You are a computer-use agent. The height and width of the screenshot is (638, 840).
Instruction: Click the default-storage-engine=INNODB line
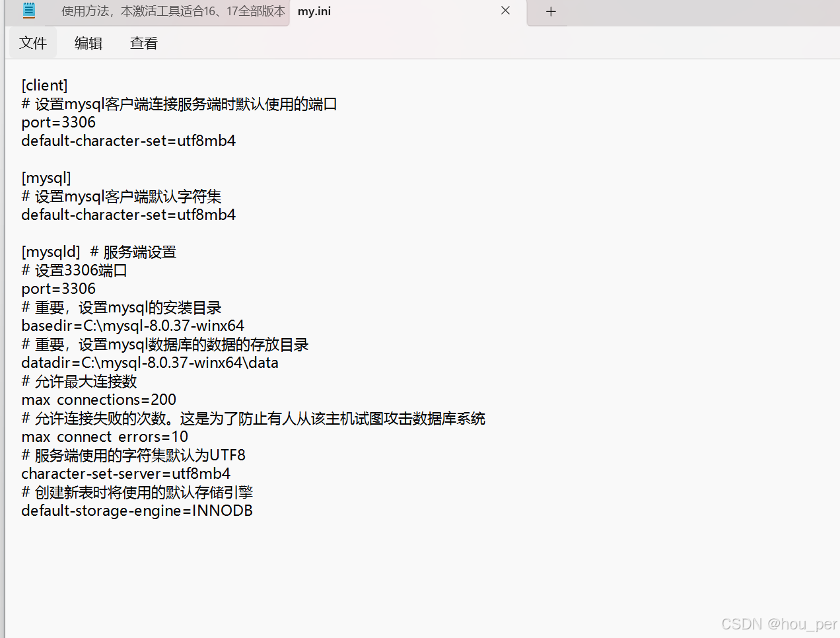(x=137, y=511)
